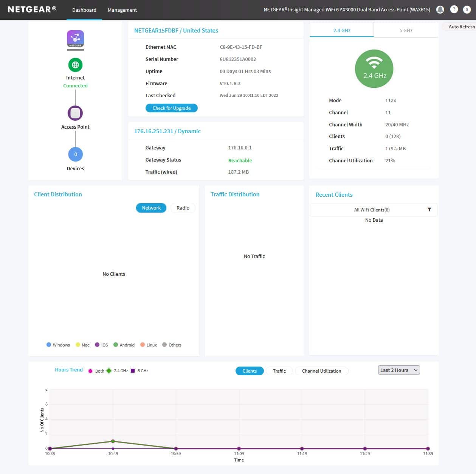Click the Last Checked timestamp

click(x=249, y=96)
